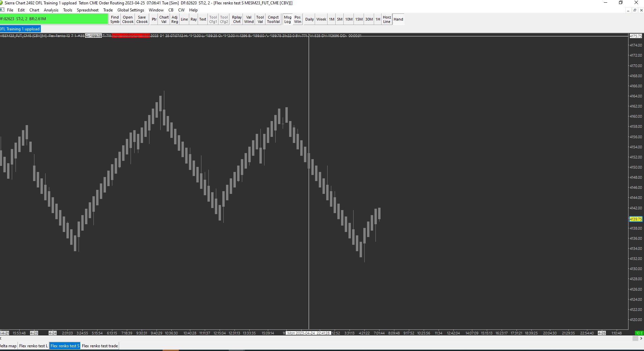Select the Ptr pointer tool
Image resolution: width=644 pixels, height=351 pixels.
(154, 19)
